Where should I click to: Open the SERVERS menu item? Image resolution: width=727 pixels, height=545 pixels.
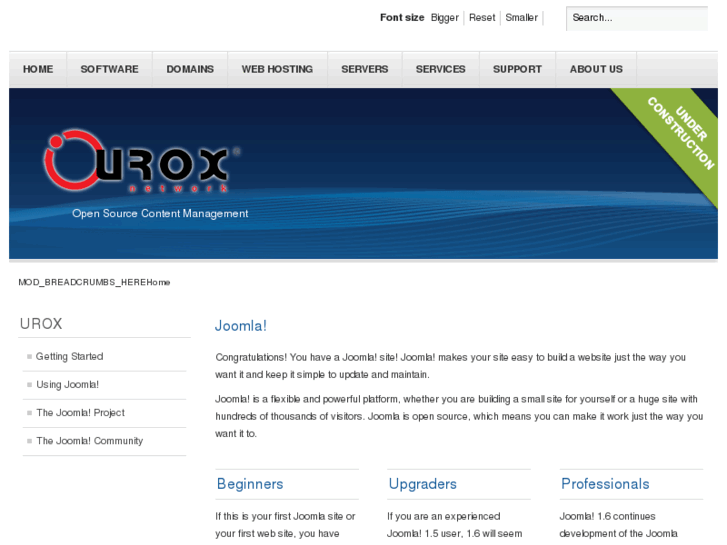(365, 69)
